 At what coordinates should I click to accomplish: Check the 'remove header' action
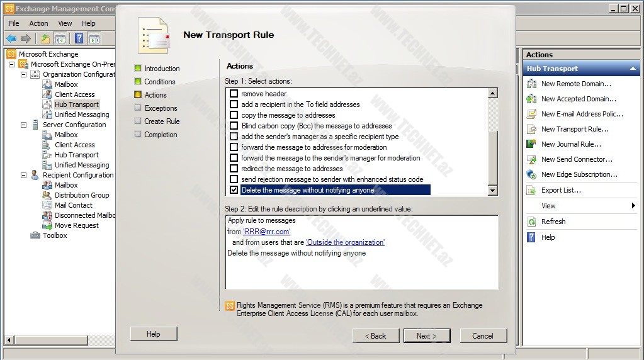click(x=234, y=94)
